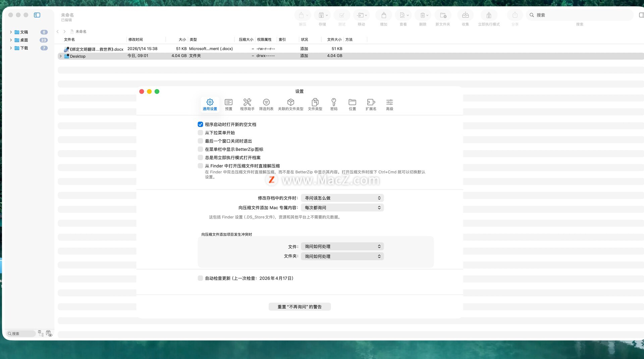The width and height of the screenshot is (644, 359).
Task: Click the 删除 (delete) trash icon
Action: [x=423, y=15]
